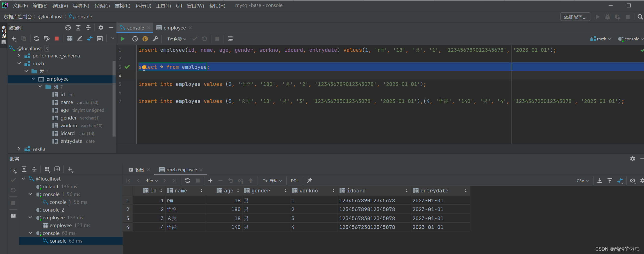The width and height of the screenshot is (644, 254).
Task: Open query history with the clock icon
Action: pyautogui.click(x=135, y=39)
